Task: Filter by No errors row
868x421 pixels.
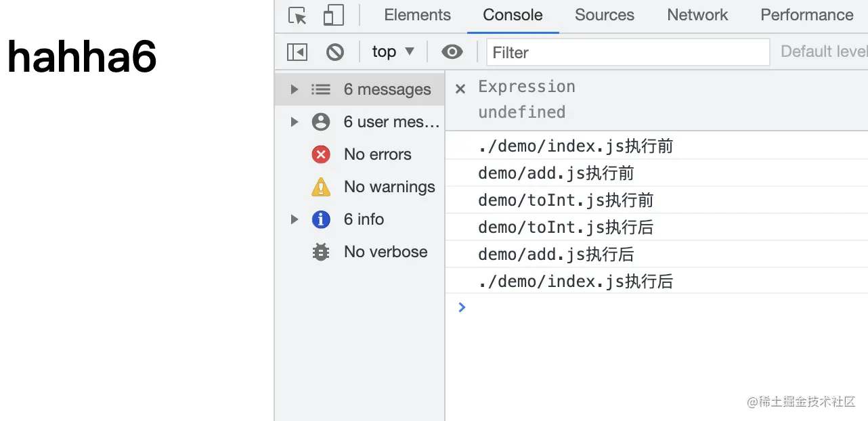Action: pyautogui.click(x=360, y=154)
